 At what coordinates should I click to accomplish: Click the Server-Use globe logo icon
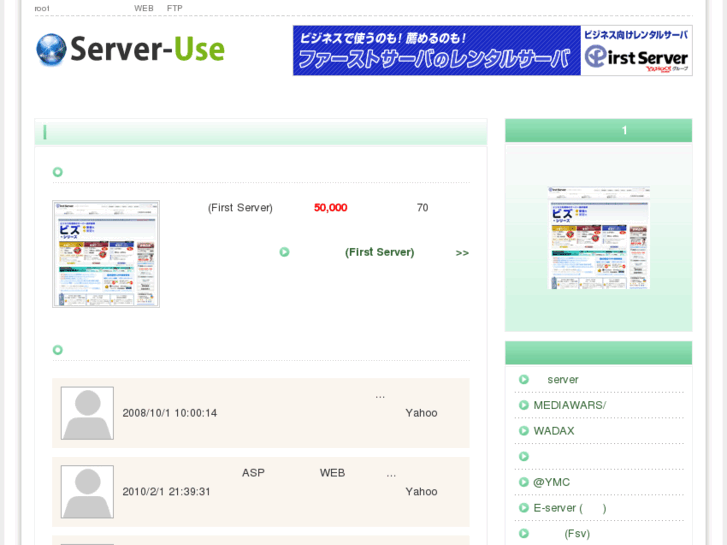point(51,49)
